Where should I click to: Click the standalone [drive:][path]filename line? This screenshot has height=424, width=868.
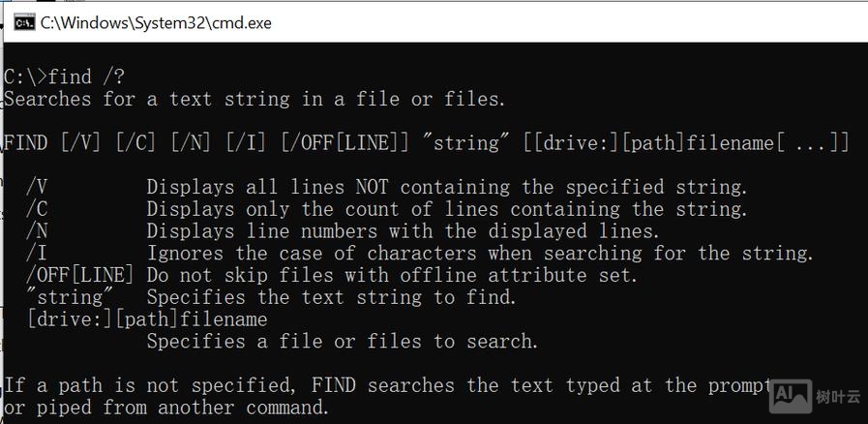(x=147, y=319)
